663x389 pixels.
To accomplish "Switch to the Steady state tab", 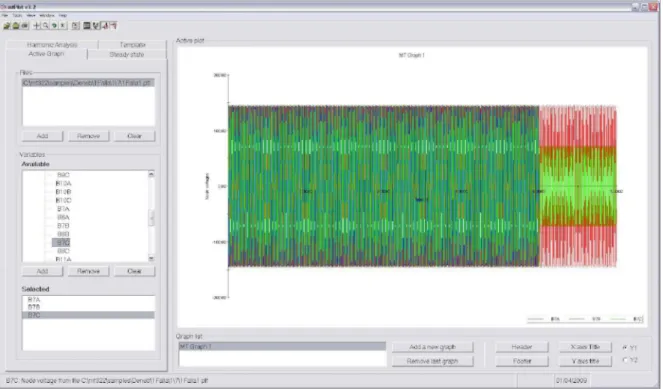I will [127, 55].
